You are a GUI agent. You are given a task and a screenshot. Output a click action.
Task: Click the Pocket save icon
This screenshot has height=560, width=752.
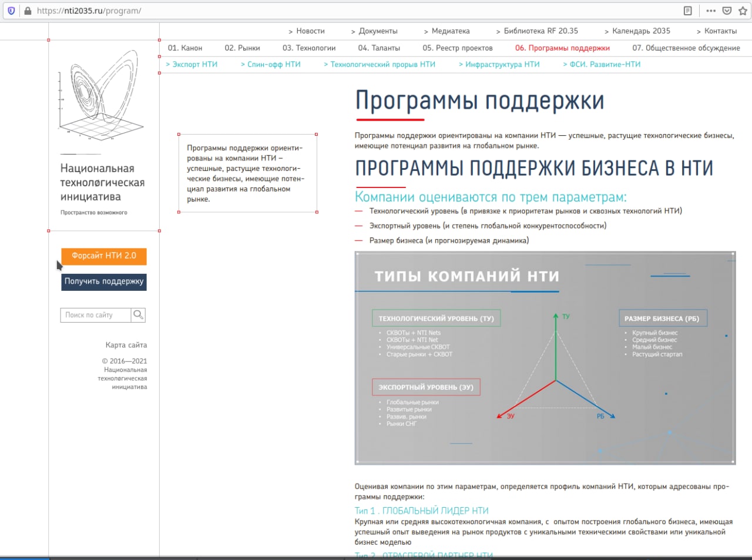pyautogui.click(x=727, y=11)
